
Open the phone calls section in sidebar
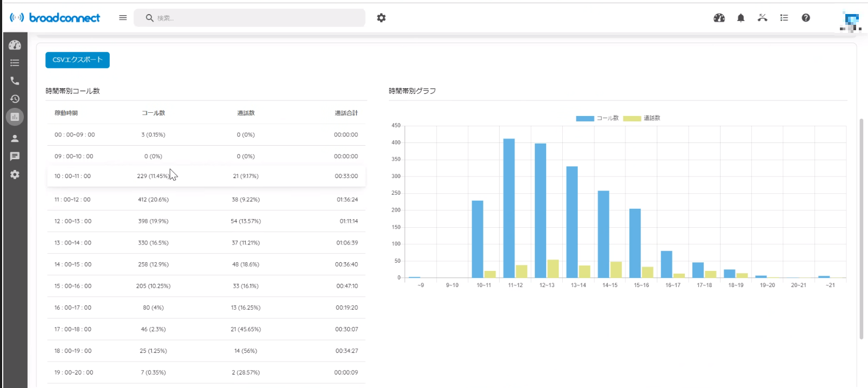click(15, 81)
